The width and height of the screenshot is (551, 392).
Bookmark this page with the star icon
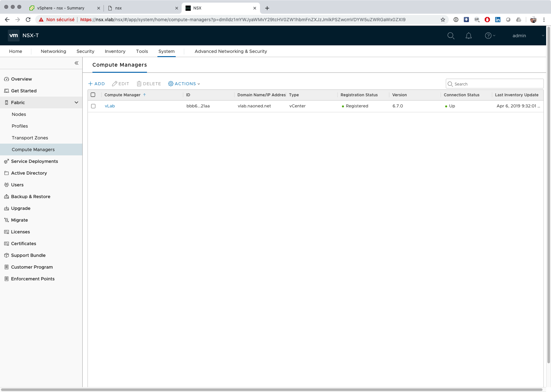443,20
